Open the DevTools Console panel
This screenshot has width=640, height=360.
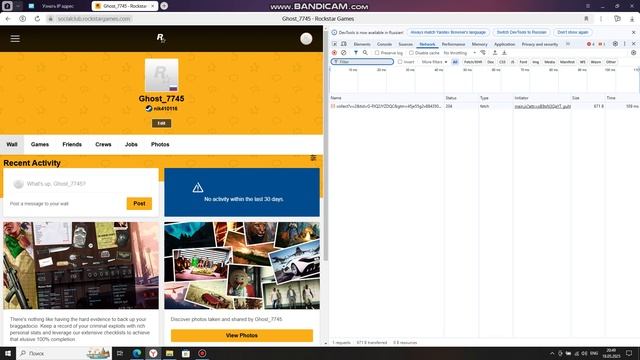tap(384, 44)
